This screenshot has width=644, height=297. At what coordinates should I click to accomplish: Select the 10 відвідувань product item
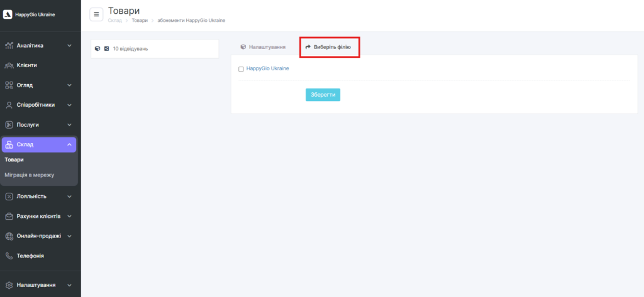pyautogui.click(x=130, y=48)
